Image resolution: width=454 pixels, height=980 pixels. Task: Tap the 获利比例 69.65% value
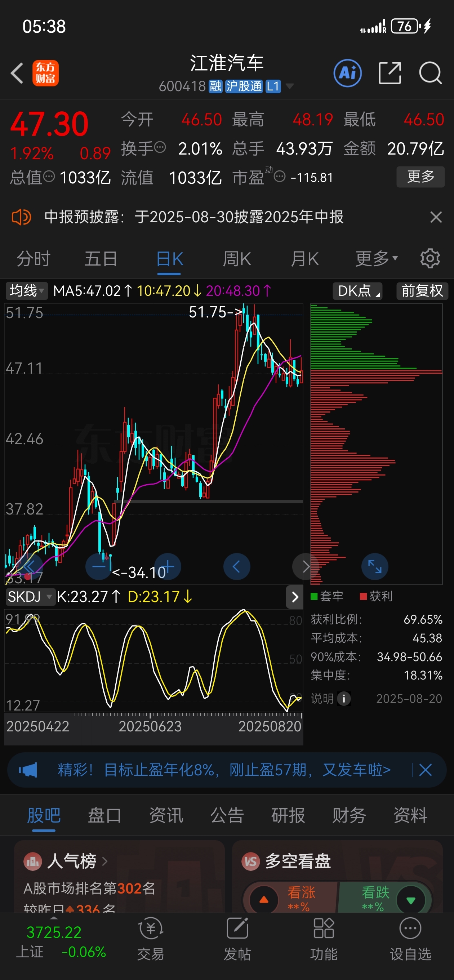423,619
